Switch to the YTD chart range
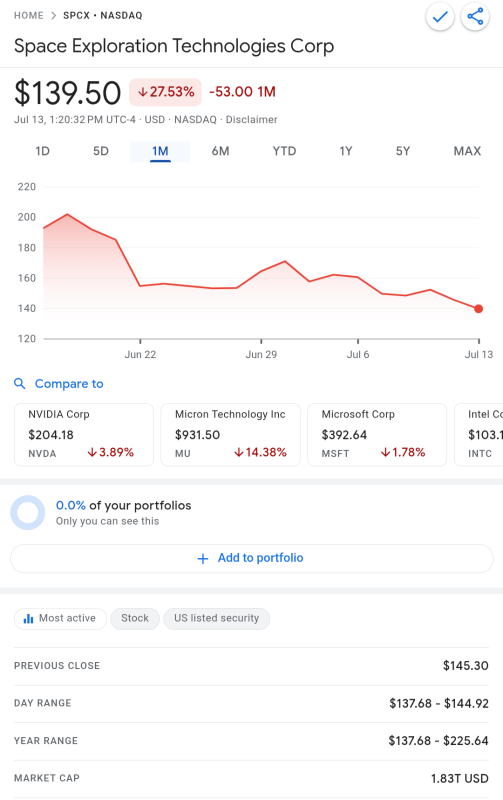The width and height of the screenshot is (503, 800). (284, 151)
